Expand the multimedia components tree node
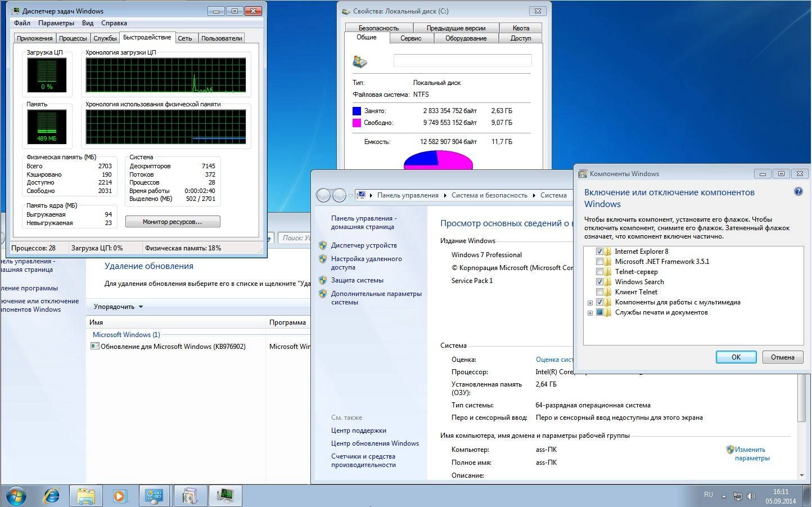The width and height of the screenshot is (812, 507). click(590, 303)
